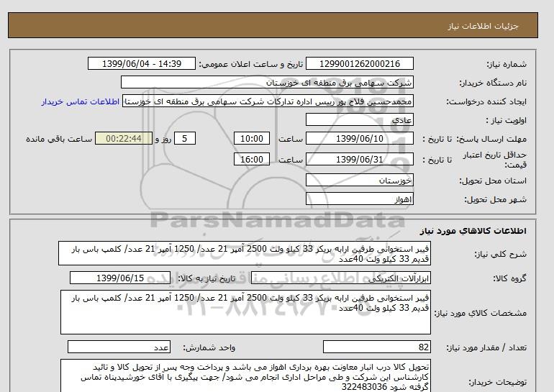Click the response deadline time 10:00
This screenshot has width=554, height=392.
pos(253,139)
